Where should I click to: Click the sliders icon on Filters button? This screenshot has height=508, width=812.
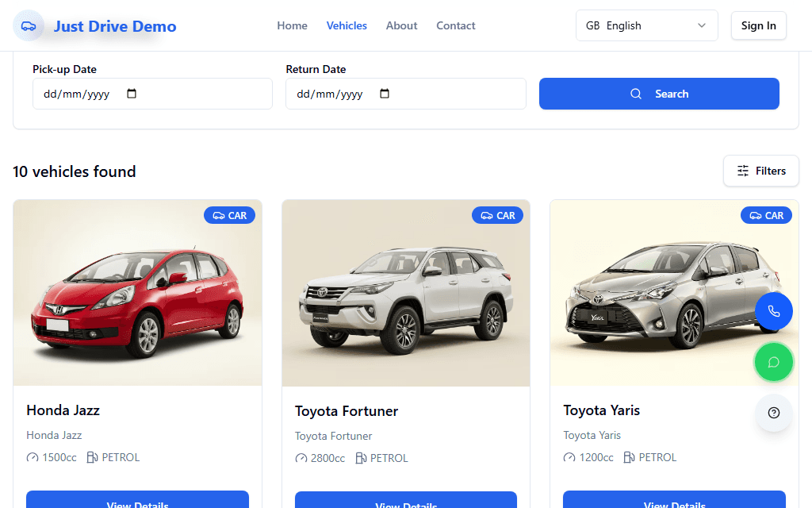(x=743, y=171)
